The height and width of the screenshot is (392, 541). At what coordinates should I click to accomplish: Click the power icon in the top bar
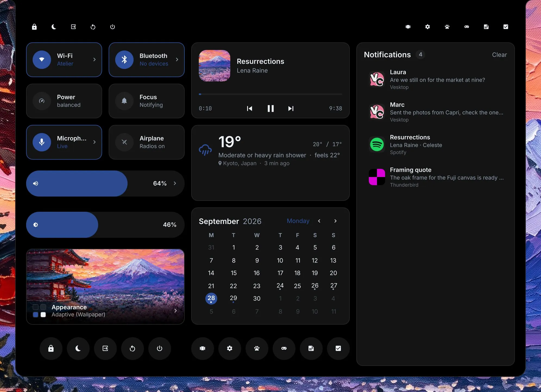pos(112,27)
